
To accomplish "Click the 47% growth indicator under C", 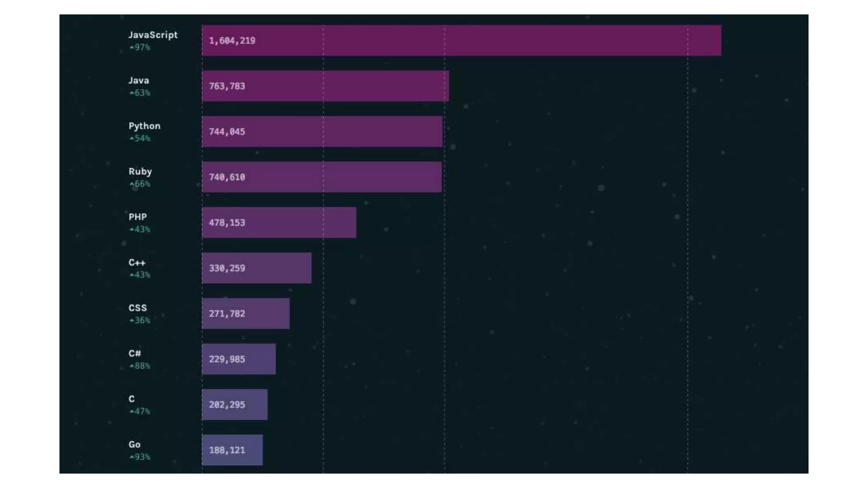I will pos(139,411).
